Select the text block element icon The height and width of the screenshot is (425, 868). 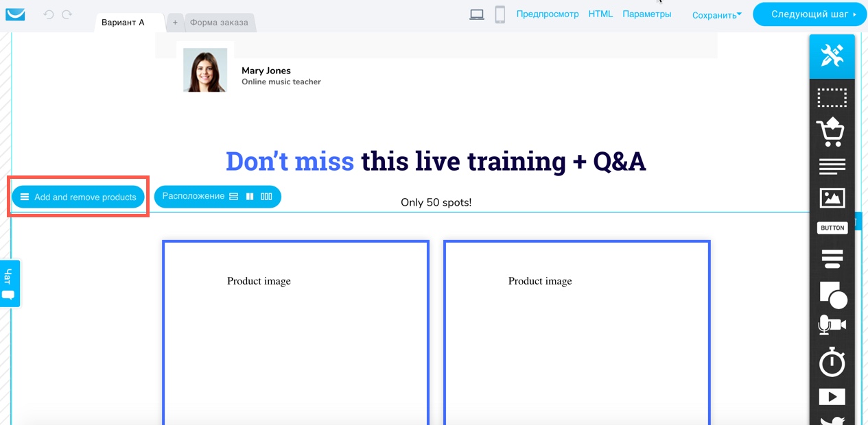(832, 166)
